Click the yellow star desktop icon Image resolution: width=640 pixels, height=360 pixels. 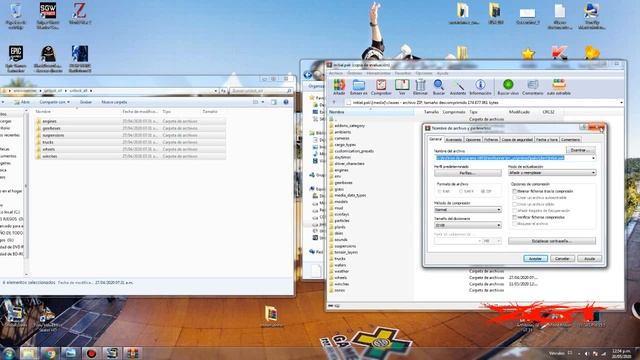click(528, 54)
